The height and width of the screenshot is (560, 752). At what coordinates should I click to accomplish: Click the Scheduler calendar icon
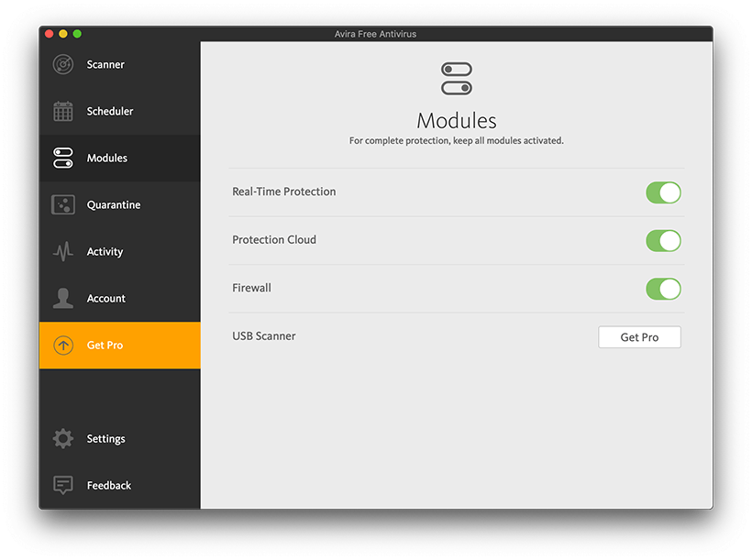pyautogui.click(x=63, y=111)
